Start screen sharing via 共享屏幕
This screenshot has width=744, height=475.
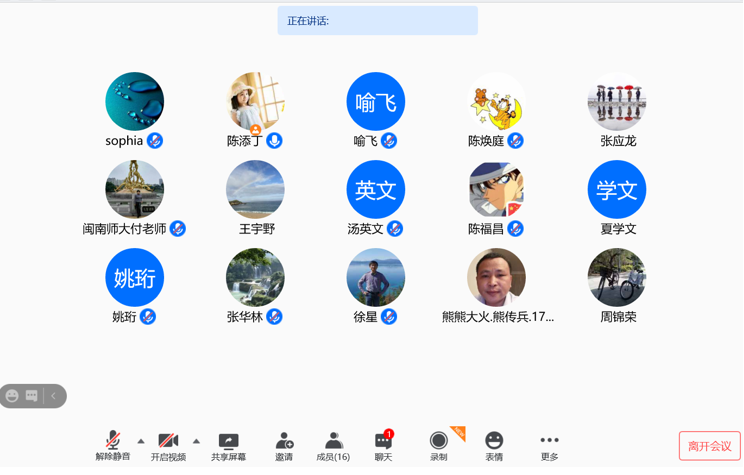point(228,445)
